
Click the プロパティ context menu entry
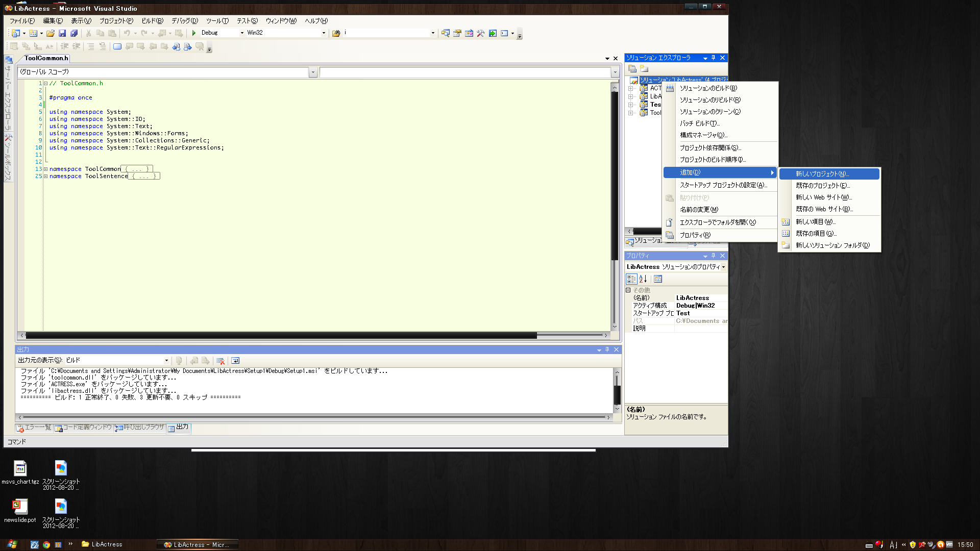[x=695, y=235]
